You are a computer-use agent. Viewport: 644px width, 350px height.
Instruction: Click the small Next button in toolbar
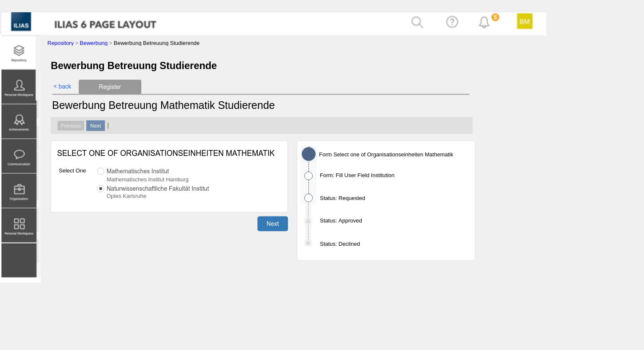[96, 126]
